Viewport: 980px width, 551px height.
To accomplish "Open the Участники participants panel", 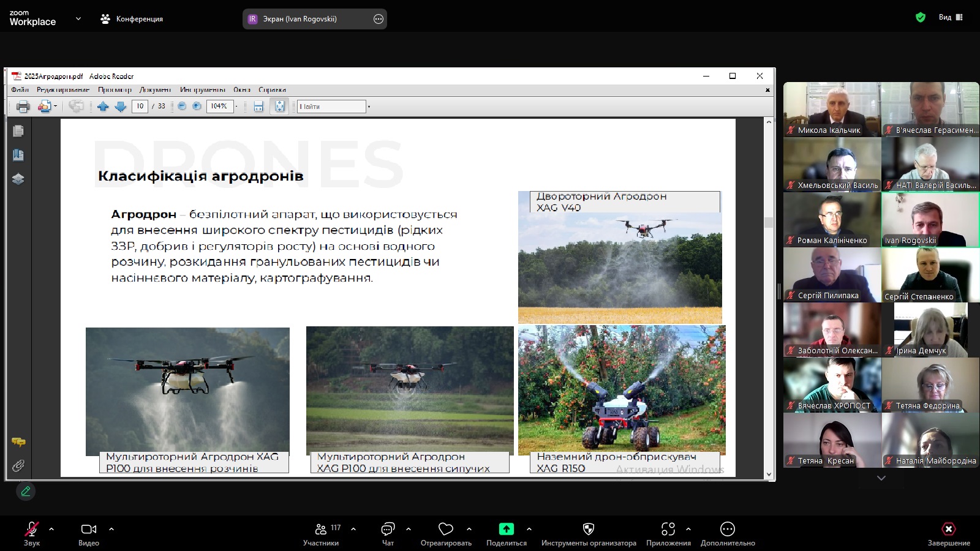I will pyautogui.click(x=321, y=530).
